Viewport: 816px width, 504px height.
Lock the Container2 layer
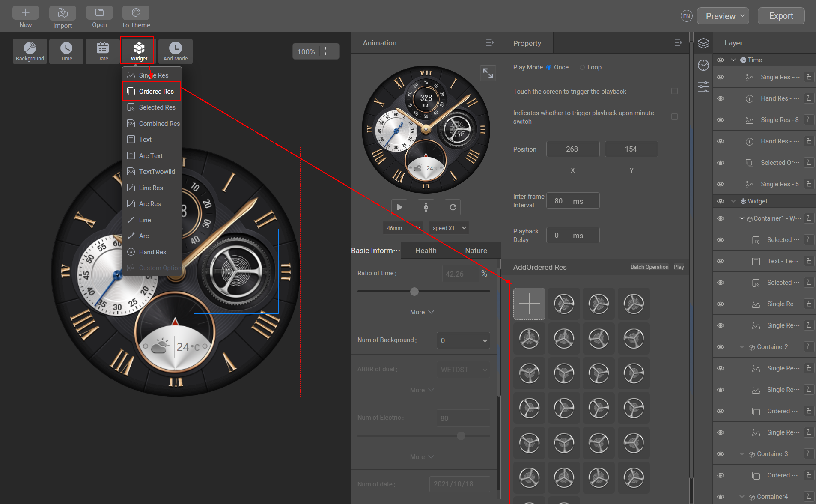809,347
